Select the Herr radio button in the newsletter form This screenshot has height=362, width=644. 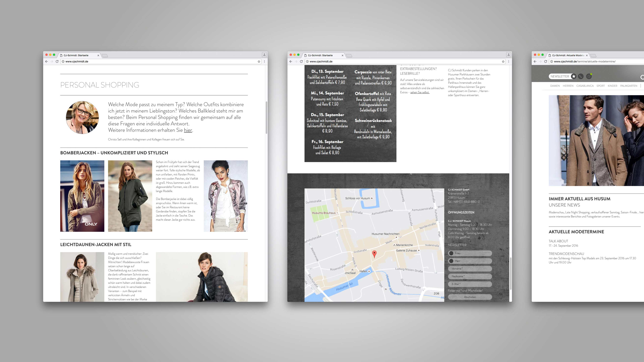(x=451, y=261)
